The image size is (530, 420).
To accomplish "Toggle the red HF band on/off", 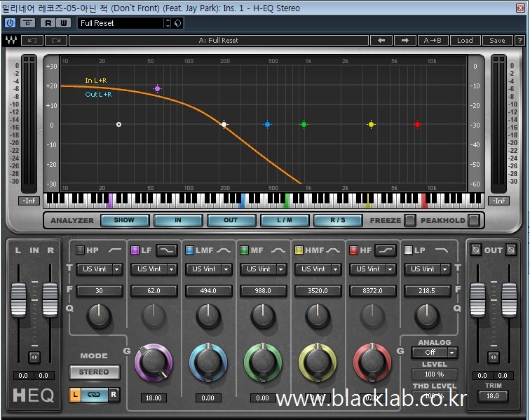I will (353, 250).
